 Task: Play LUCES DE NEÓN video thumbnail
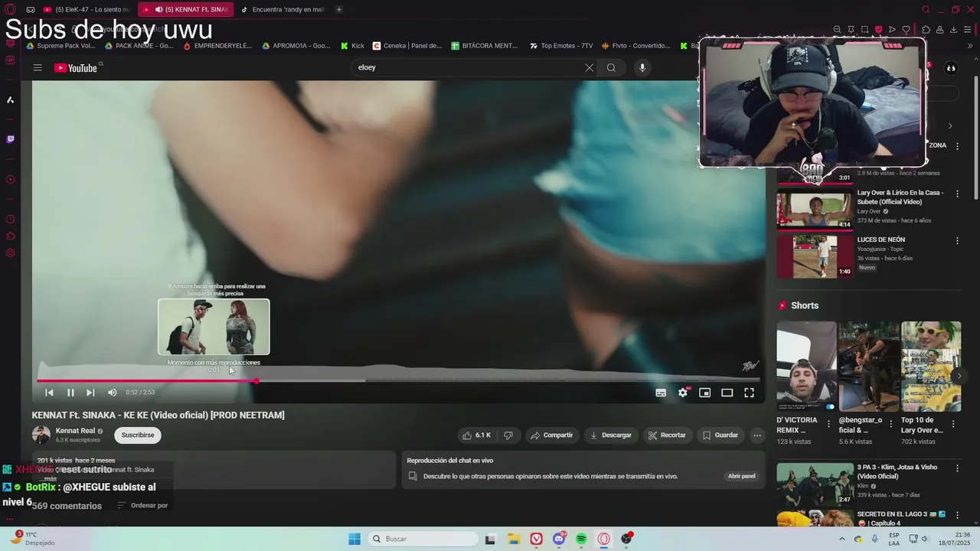click(815, 256)
